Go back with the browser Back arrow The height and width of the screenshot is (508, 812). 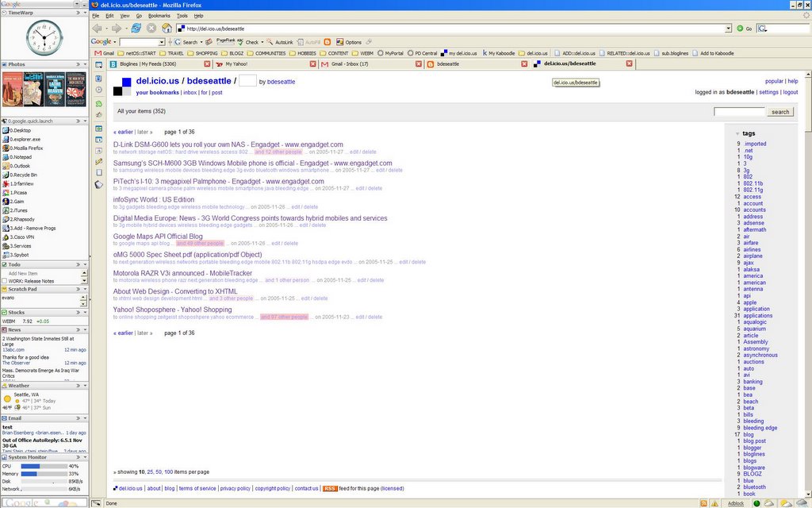point(97,29)
